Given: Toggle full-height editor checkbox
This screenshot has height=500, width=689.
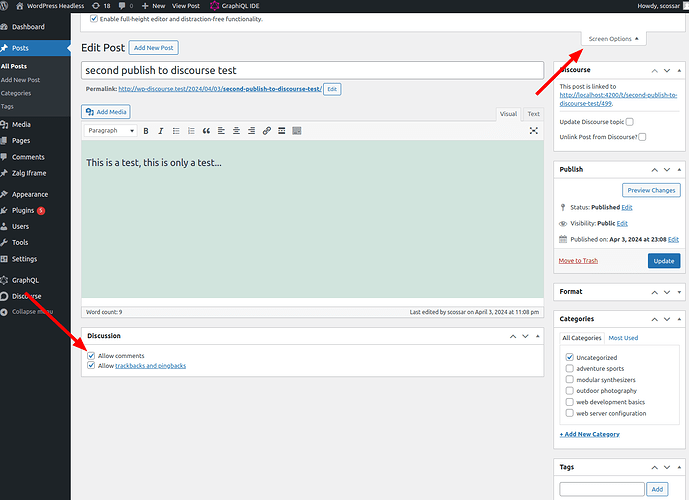Looking at the screenshot, I should [94, 19].
